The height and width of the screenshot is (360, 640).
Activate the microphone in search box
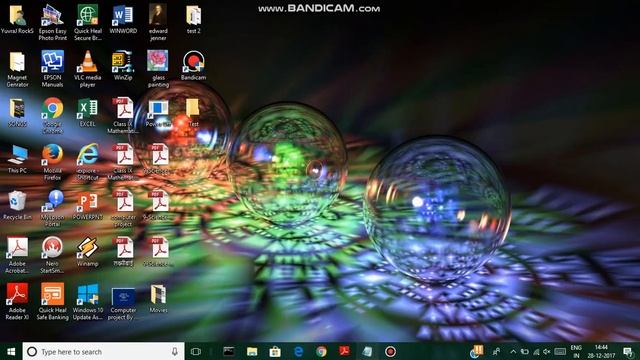[175, 351]
